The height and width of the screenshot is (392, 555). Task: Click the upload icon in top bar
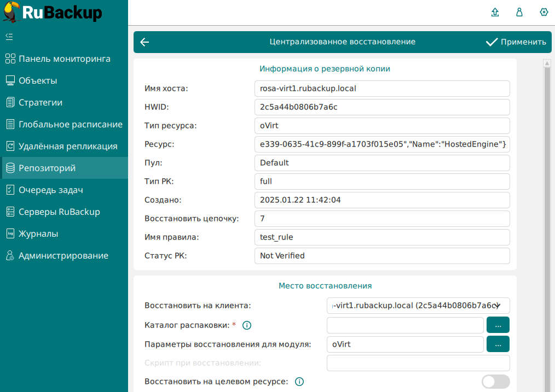tap(495, 12)
